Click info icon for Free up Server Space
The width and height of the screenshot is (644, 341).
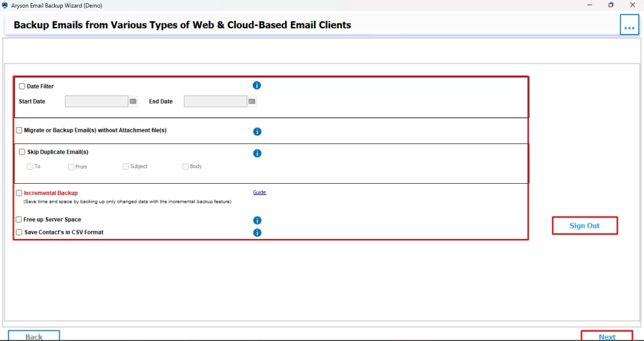(257, 220)
